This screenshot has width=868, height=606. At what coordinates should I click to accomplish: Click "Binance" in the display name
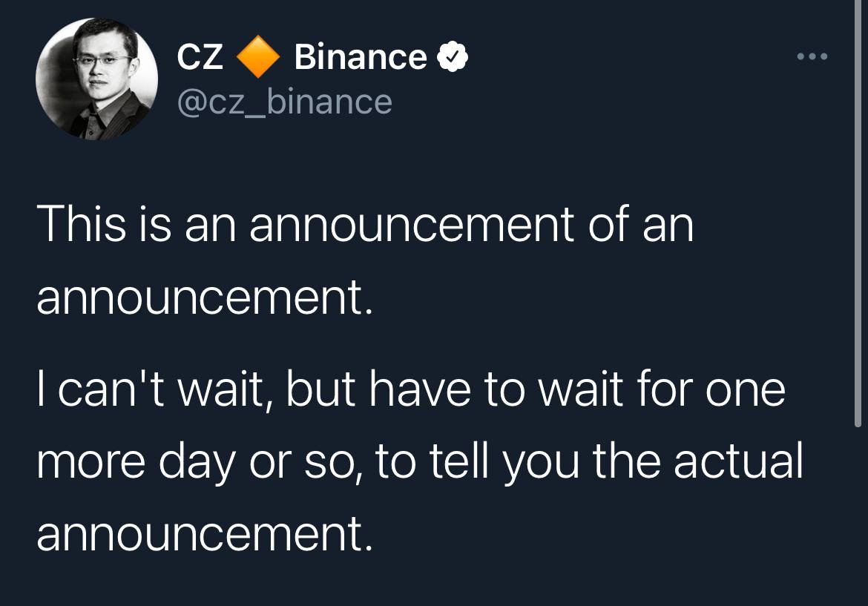click(x=361, y=58)
